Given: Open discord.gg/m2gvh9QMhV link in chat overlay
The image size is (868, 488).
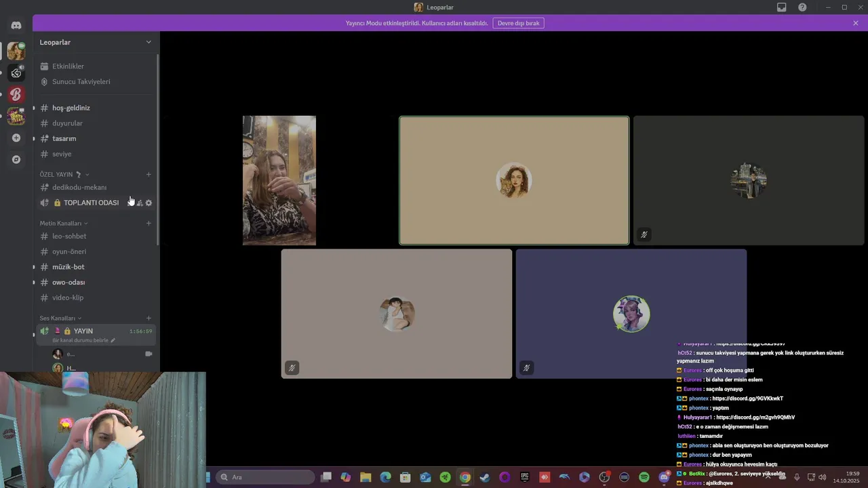Looking at the screenshot, I should 755,418.
